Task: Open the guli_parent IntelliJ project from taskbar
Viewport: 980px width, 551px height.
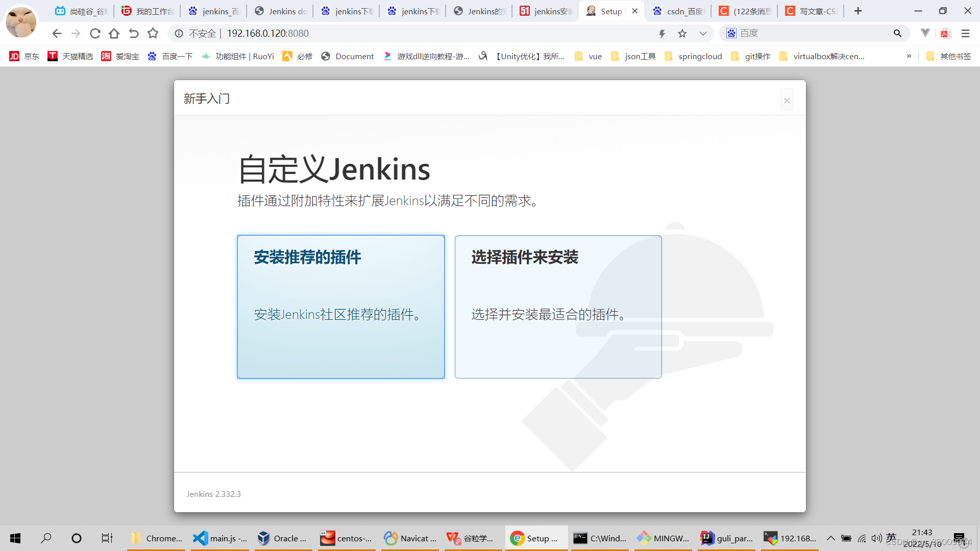Action: [x=727, y=538]
